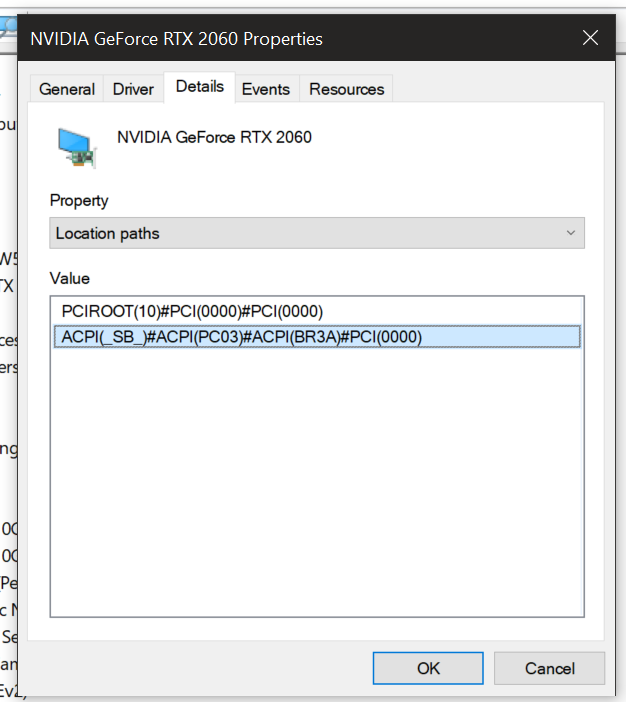Dismiss dialog with Cancel button

coord(550,668)
